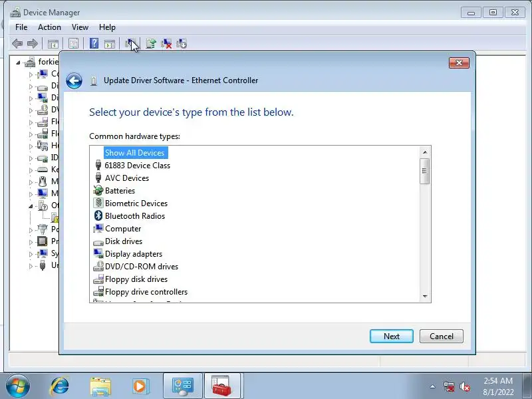This screenshot has height=399, width=532.
Task: Click the muted volume tray icon
Action: [x=464, y=386]
